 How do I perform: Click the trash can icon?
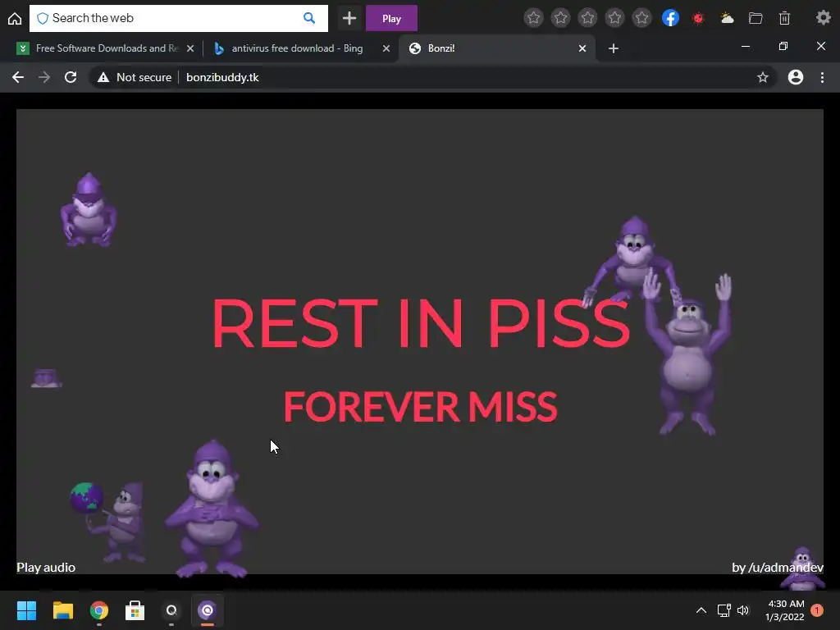(784, 18)
